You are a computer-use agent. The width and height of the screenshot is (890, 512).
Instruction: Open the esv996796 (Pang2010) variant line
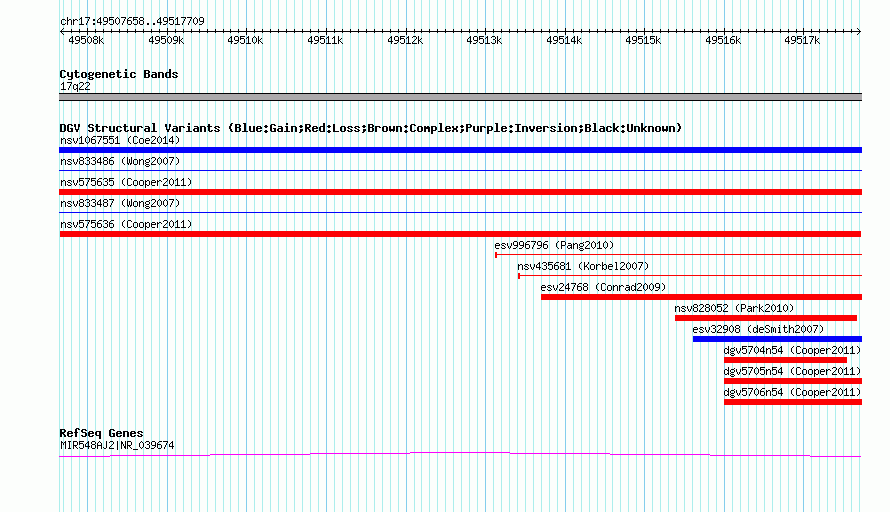pos(678,255)
